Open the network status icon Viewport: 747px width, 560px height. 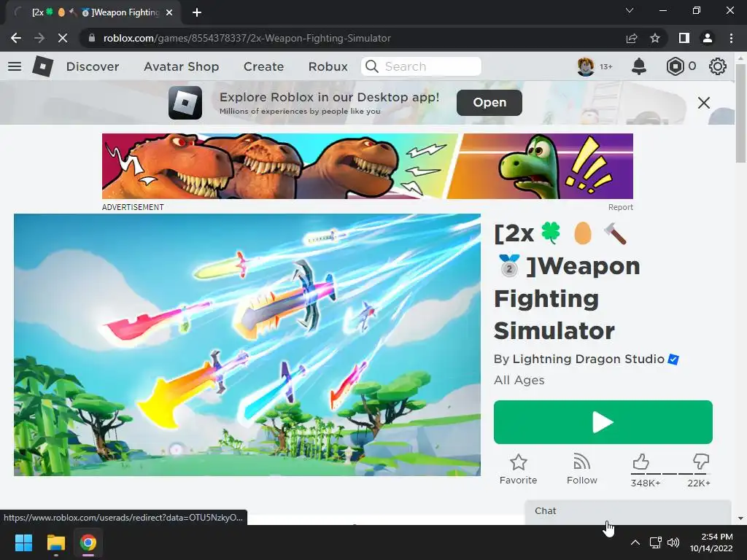click(656, 542)
